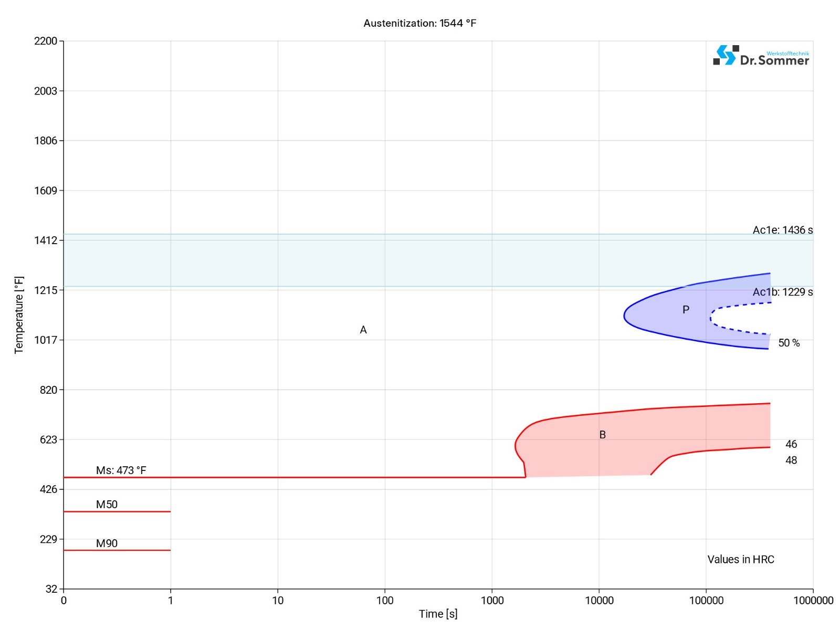Click the Ac1b: 1229 label
Screen dimensions: 840x630
click(x=782, y=292)
